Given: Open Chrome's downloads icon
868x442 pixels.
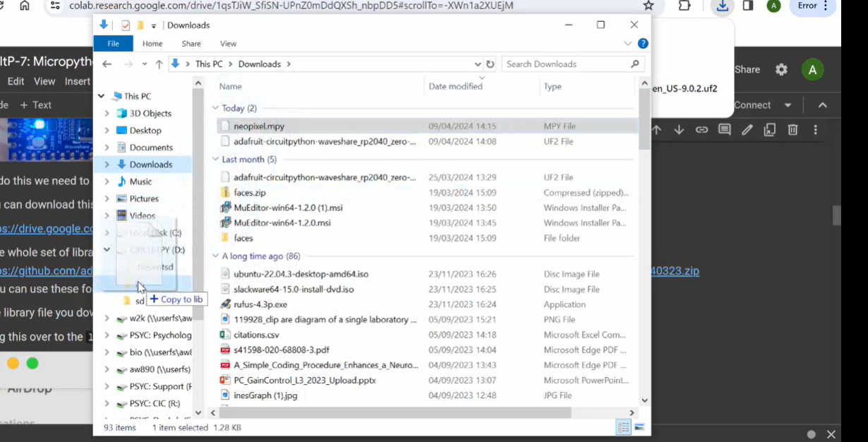Looking at the screenshot, I should pyautogui.click(x=722, y=6).
